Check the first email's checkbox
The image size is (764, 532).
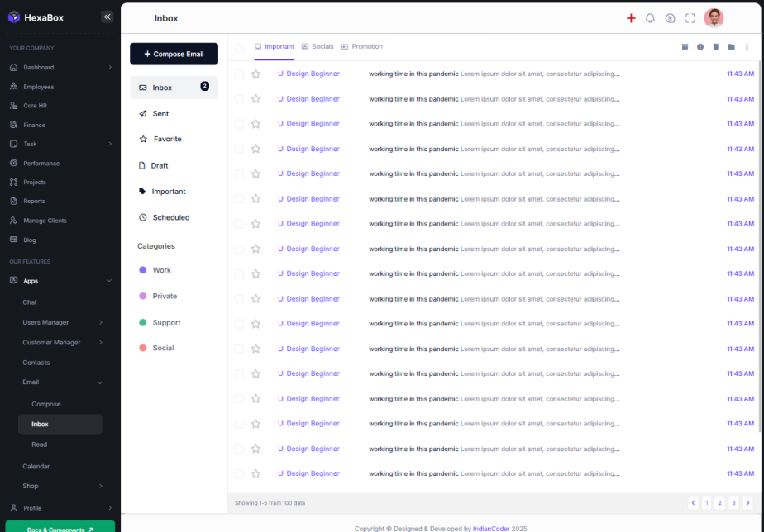pyautogui.click(x=239, y=74)
